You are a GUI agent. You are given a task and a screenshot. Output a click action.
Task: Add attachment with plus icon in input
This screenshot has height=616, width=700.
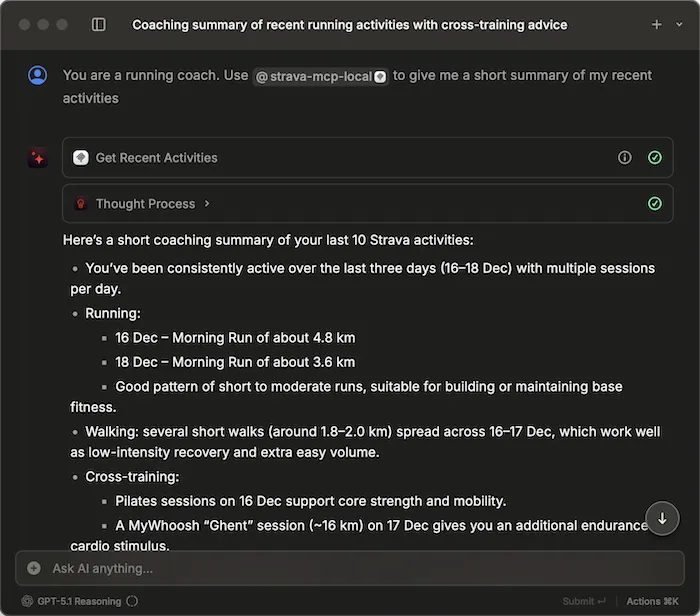coord(34,568)
